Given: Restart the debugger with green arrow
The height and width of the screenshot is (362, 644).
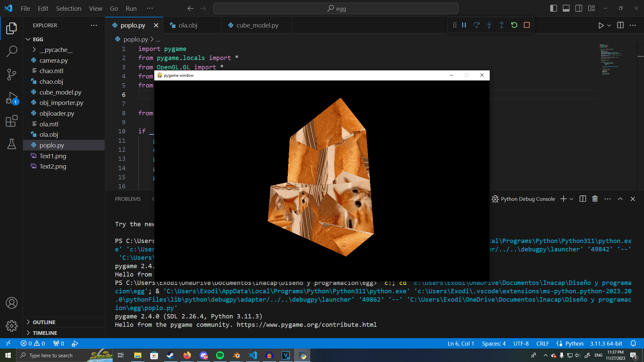Looking at the screenshot, I should pos(514,25).
